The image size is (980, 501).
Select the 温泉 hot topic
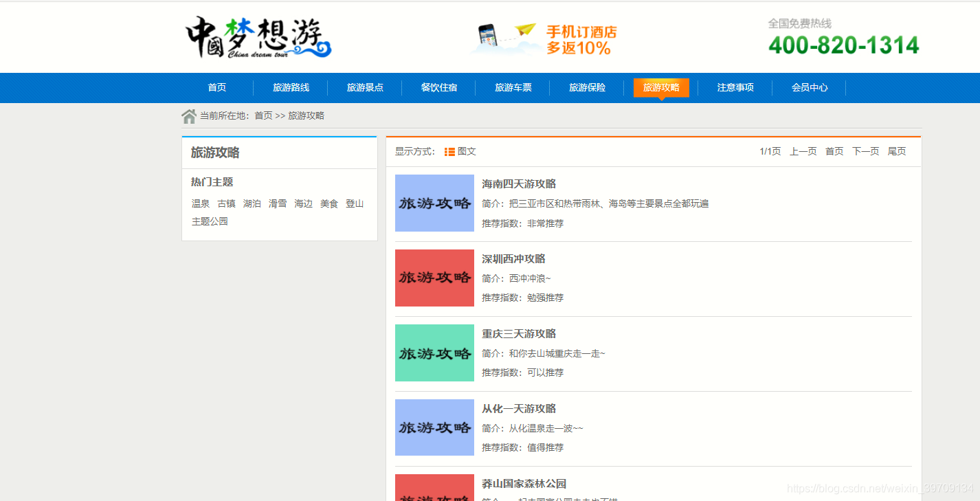pyautogui.click(x=201, y=204)
